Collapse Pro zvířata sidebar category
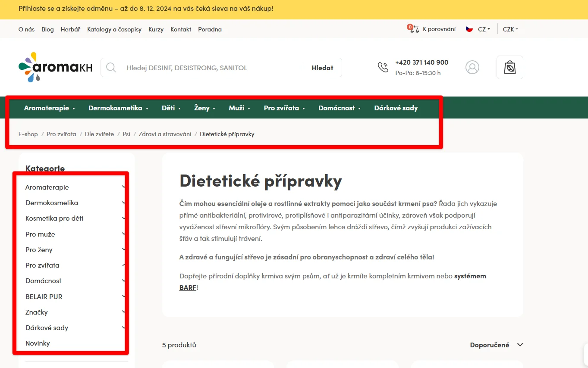 coord(124,265)
